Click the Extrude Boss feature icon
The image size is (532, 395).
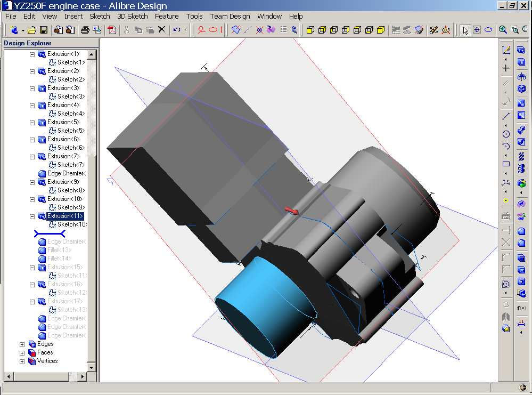point(521,50)
